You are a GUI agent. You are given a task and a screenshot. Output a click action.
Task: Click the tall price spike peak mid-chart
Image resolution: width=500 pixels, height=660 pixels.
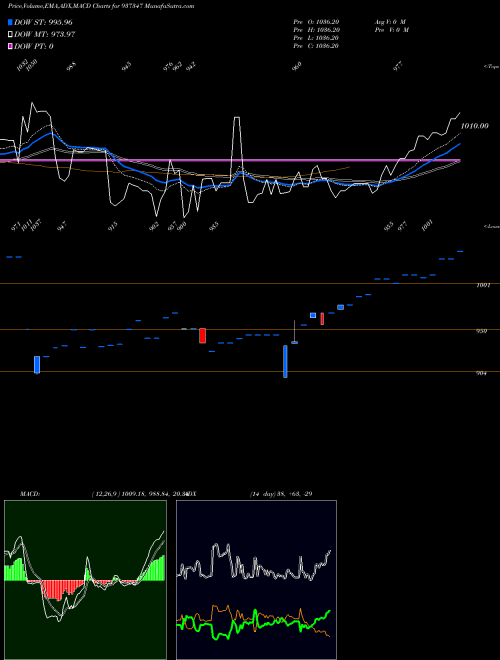click(237, 117)
